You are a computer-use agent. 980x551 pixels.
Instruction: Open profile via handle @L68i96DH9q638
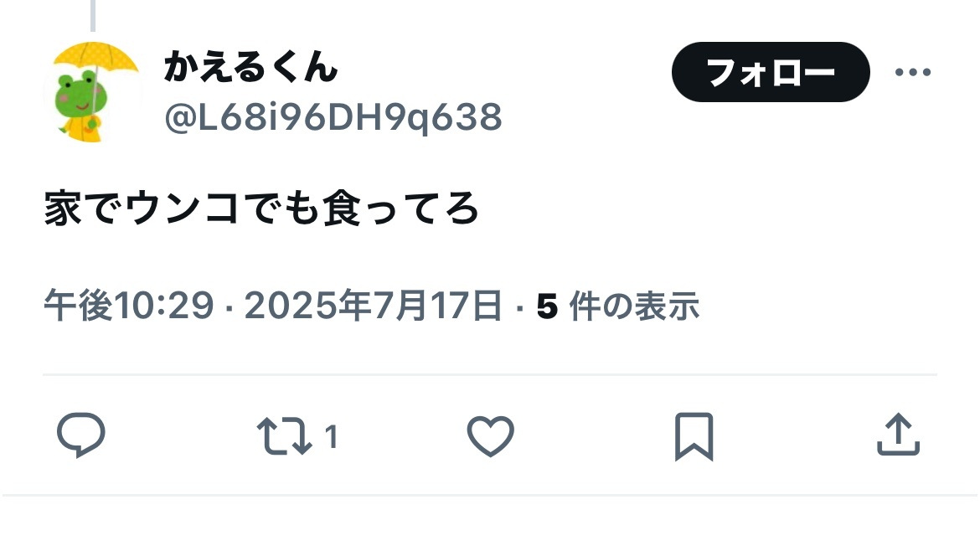333,117
